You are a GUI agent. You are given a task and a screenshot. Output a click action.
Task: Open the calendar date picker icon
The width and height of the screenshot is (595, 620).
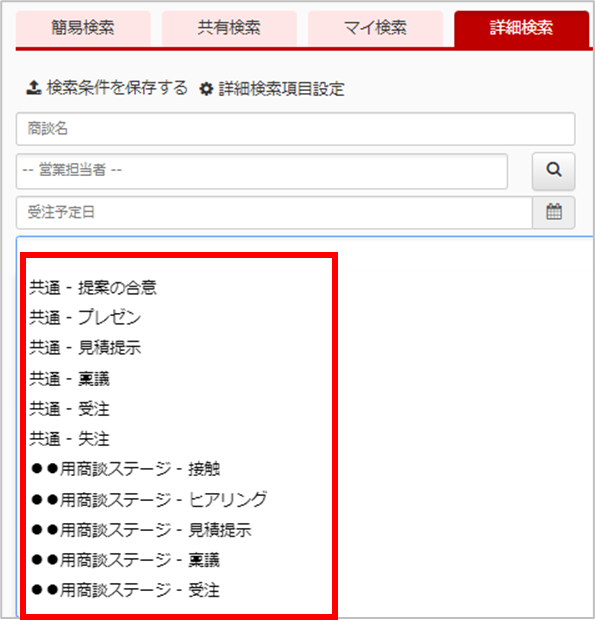(x=553, y=212)
